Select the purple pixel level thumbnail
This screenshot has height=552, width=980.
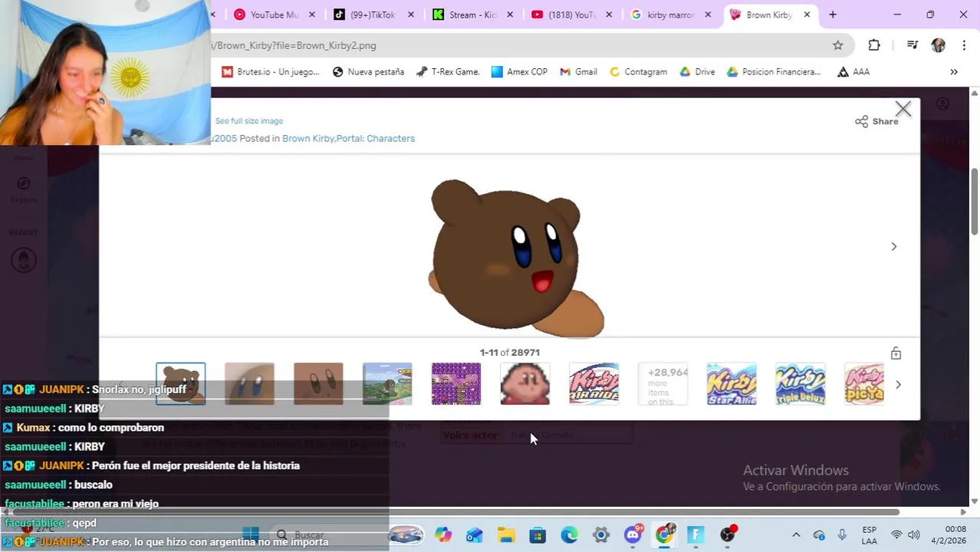tap(456, 383)
